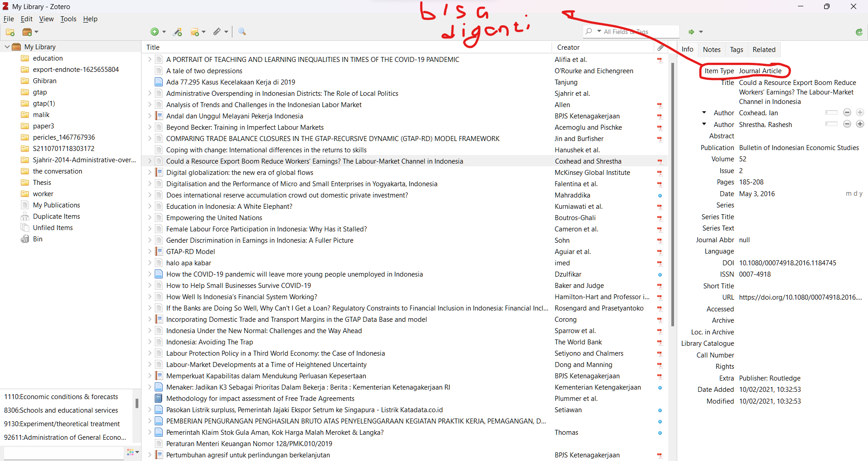Screen dimensions: 868x461
Task: Click the items list vertical scrollbar
Action: [x=672, y=194]
